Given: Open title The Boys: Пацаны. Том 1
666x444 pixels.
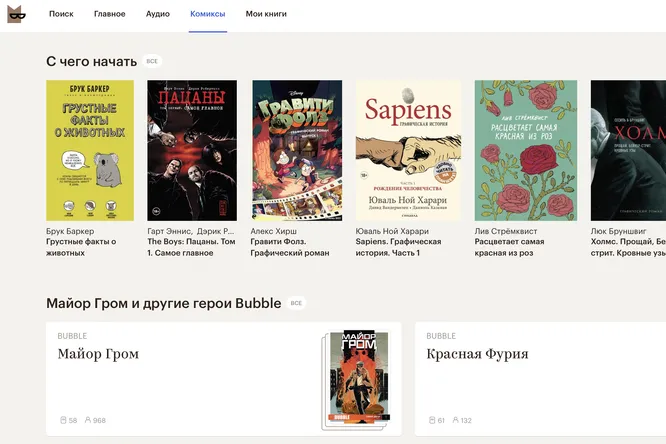Looking at the screenshot, I should pyautogui.click(x=191, y=247).
